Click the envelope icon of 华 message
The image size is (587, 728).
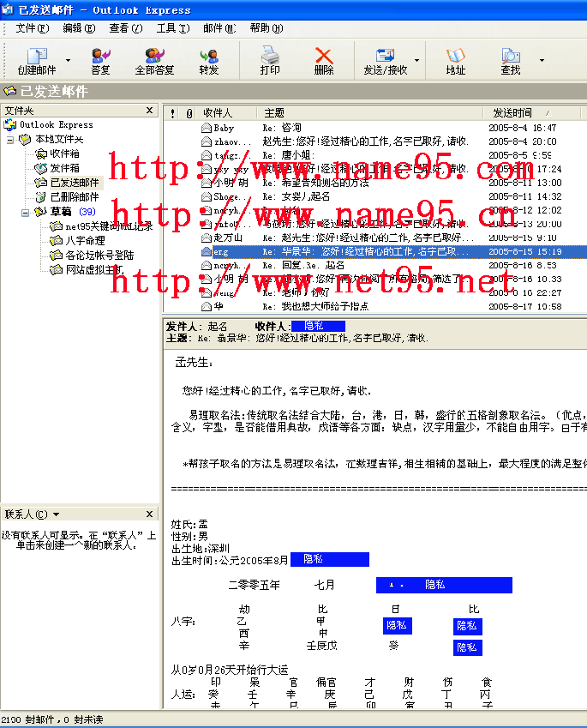[207, 306]
